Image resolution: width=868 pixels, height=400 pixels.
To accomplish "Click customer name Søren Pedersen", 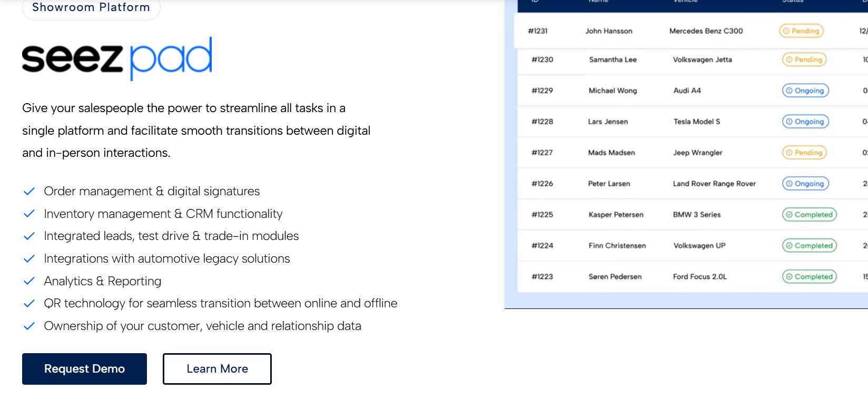I will (x=615, y=277).
